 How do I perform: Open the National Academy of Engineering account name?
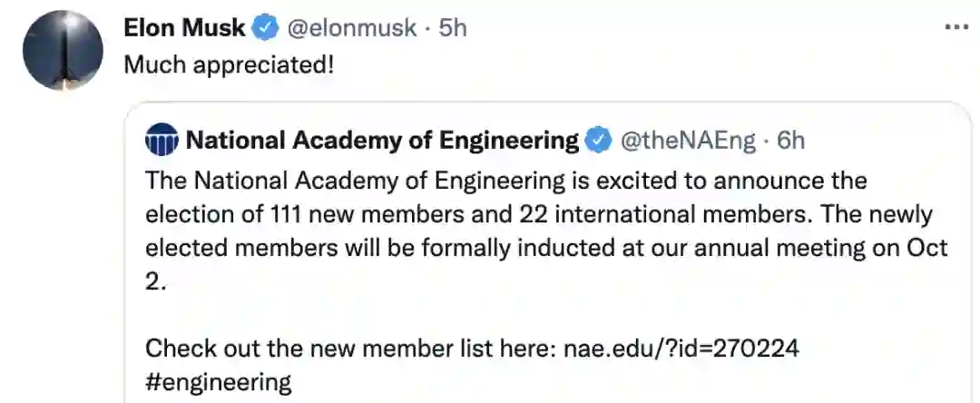click(x=382, y=141)
